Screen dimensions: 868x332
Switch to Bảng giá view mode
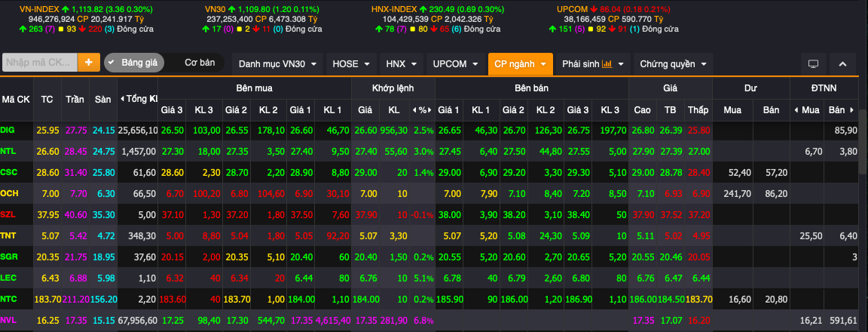tap(133, 63)
